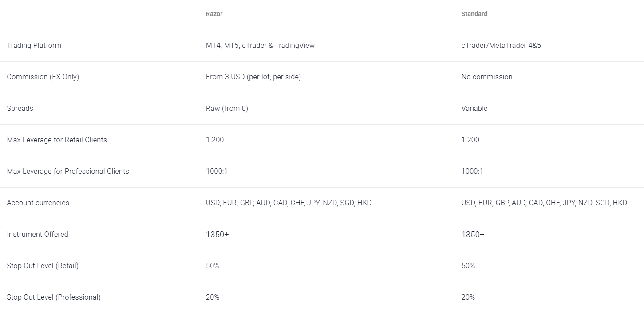Viewport: 644px width, 309px height.
Task: Click the Razor 1350+ instruments value
Action: (x=217, y=234)
